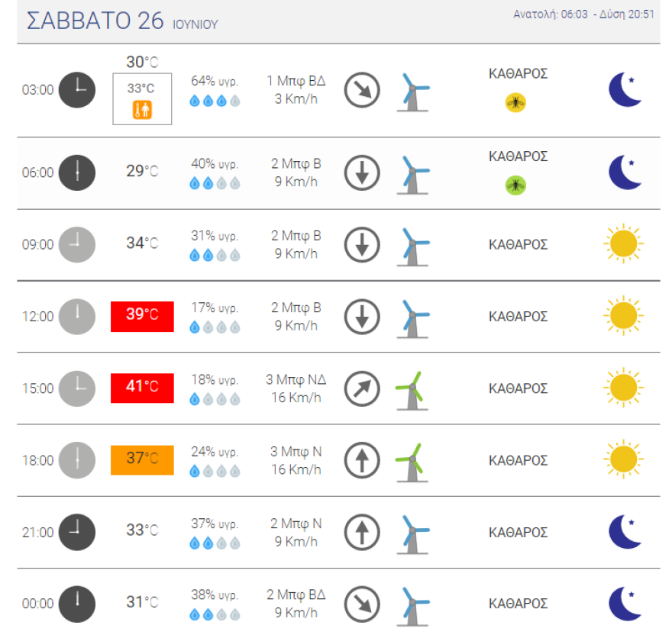Click the heat discomfort icon at 03:00
Screen dimensions: 672x638
click(x=142, y=109)
